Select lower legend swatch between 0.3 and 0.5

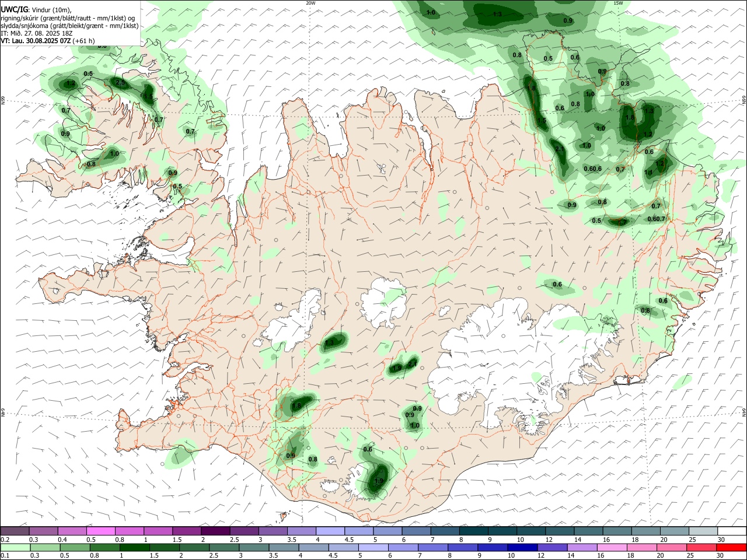pyautogui.click(x=46, y=548)
